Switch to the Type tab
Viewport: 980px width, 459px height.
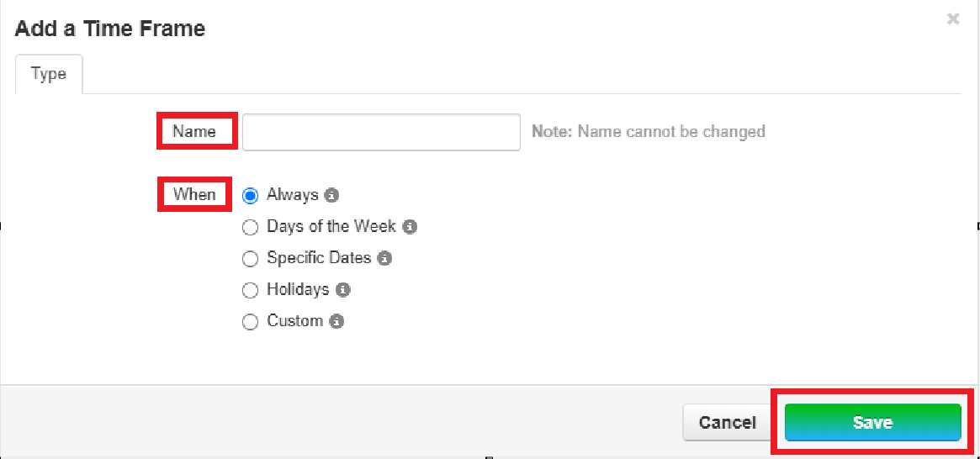[x=49, y=74]
